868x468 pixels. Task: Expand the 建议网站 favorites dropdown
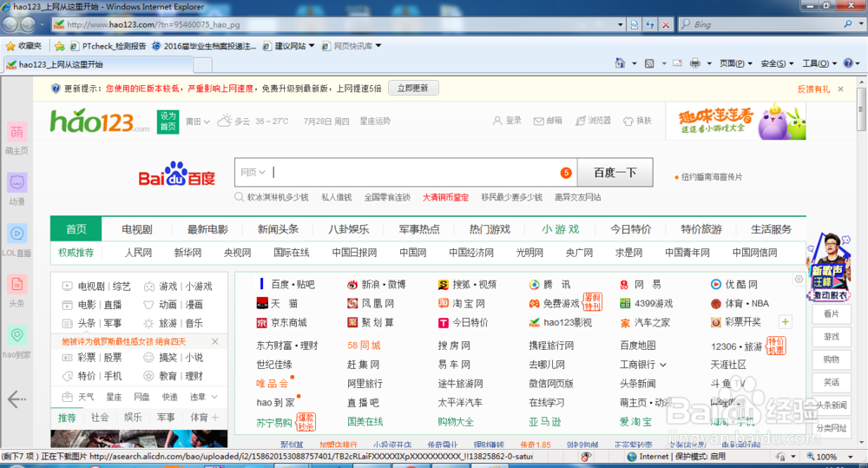(x=312, y=46)
